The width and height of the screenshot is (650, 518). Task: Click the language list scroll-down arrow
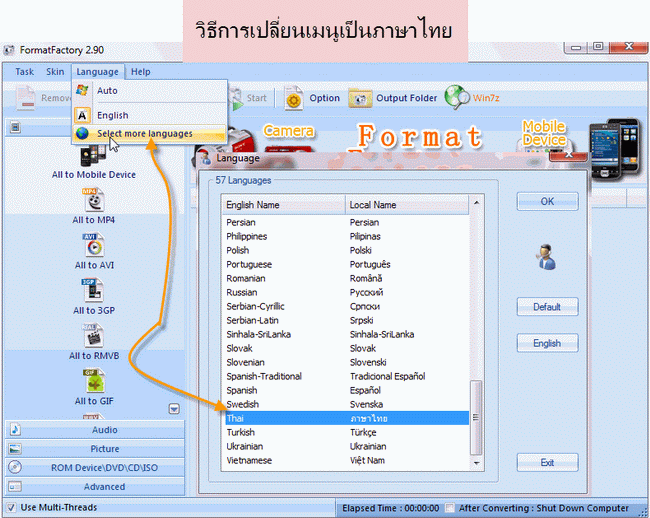point(476,463)
